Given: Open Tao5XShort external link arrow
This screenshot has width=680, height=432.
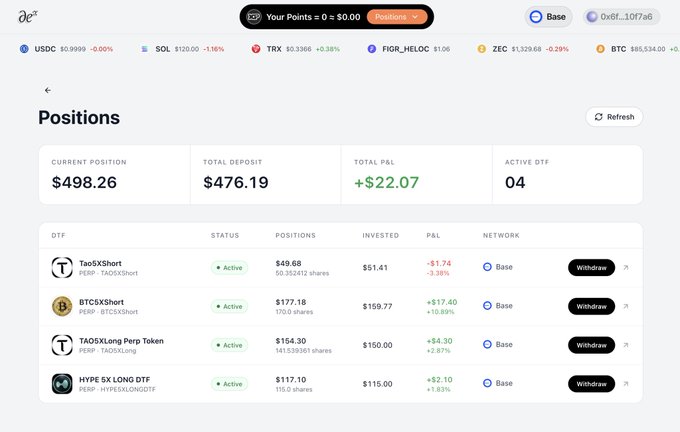Looking at the screenshot, I should click(626, 268).
